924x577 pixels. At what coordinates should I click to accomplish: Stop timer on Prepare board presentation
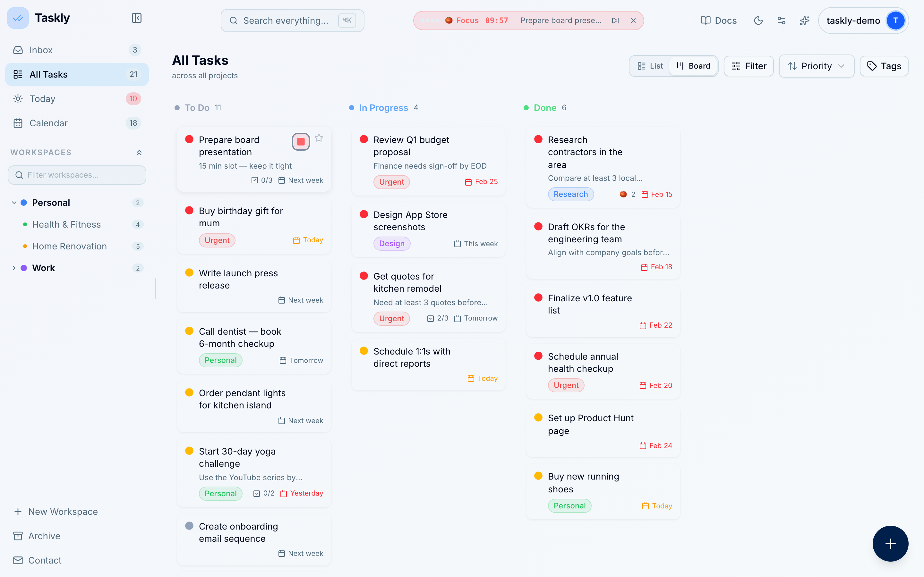301,142
